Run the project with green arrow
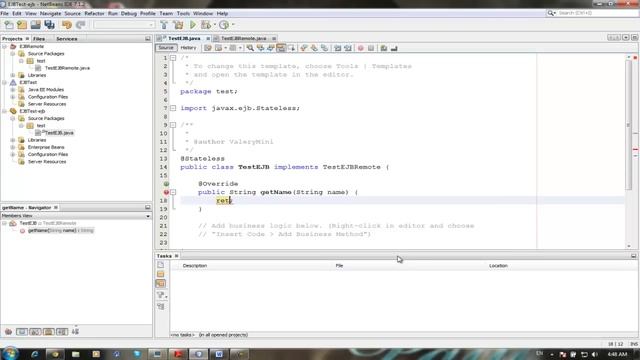640x360 pixels. (x=193, y=25)
